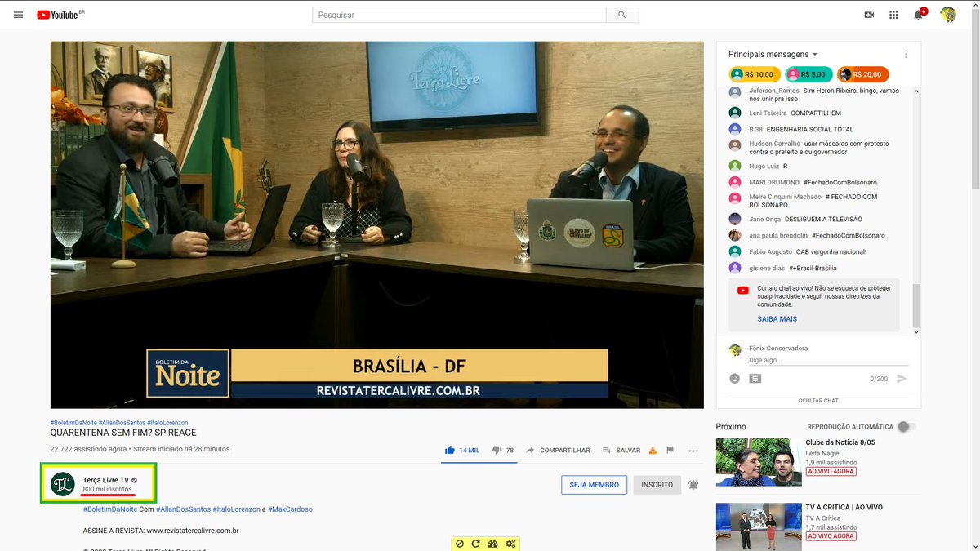Open the R$ 5,00 Super Chat chip
Image resolution: width=980 pixels, height=551 pixels.
(808, 74)
